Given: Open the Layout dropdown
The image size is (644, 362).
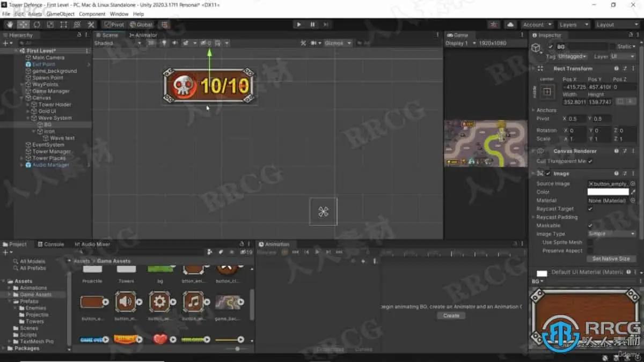Looking at the screenshot, I should tap(617, 24).
